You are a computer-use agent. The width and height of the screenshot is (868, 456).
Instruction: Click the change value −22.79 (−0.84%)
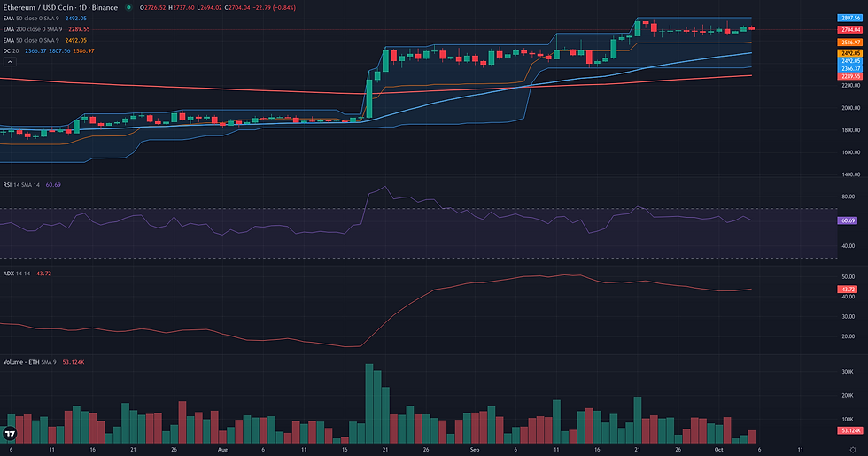[275, 8]
